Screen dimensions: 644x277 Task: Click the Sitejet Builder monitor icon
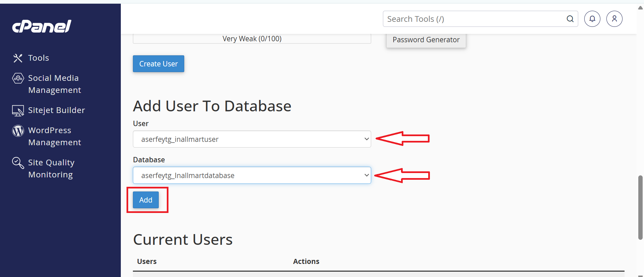tap(18, 110)
